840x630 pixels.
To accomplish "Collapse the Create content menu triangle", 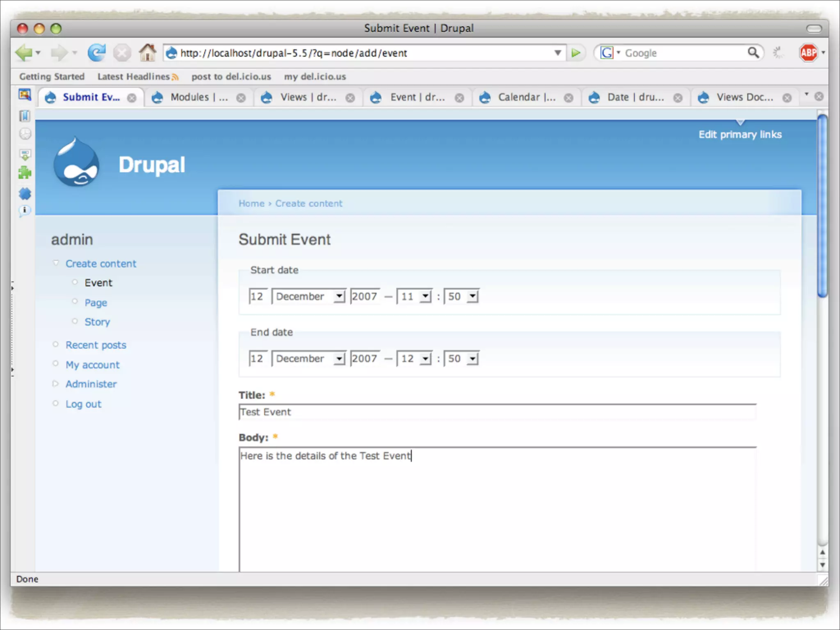I will [56, 263].
